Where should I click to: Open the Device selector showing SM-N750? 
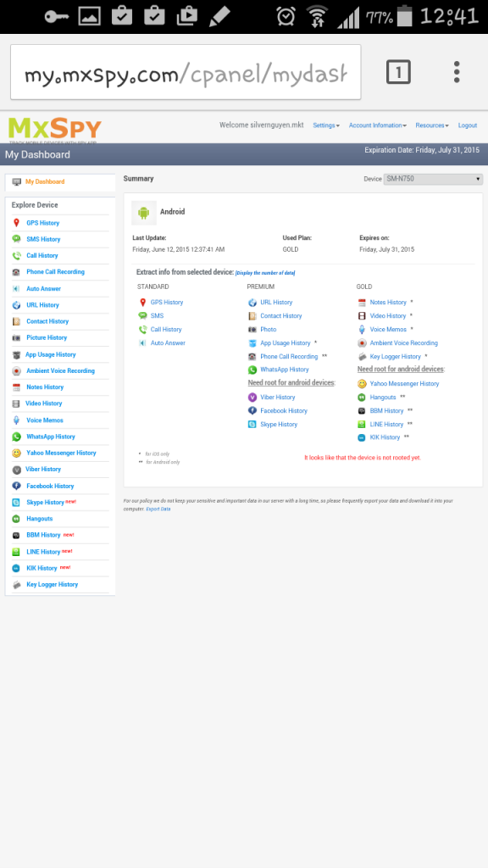tap(433, 180)
